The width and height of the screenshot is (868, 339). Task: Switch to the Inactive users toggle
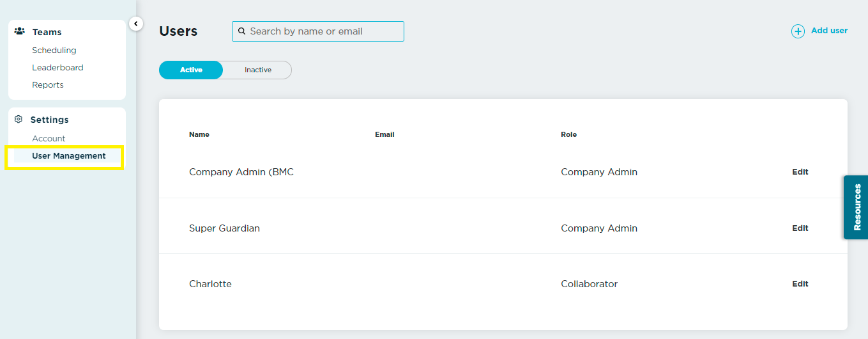(x=258, y=70)
